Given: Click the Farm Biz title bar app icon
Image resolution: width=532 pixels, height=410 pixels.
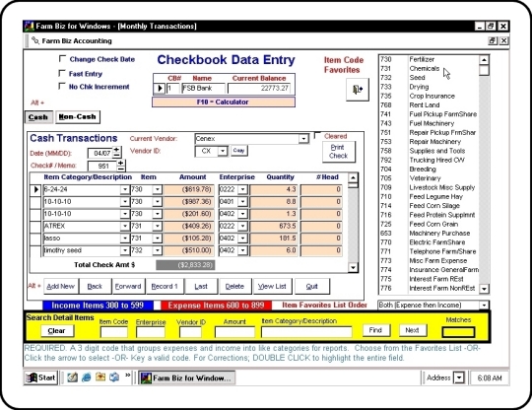Looking at the screenshot, I should tap(30, 27).
